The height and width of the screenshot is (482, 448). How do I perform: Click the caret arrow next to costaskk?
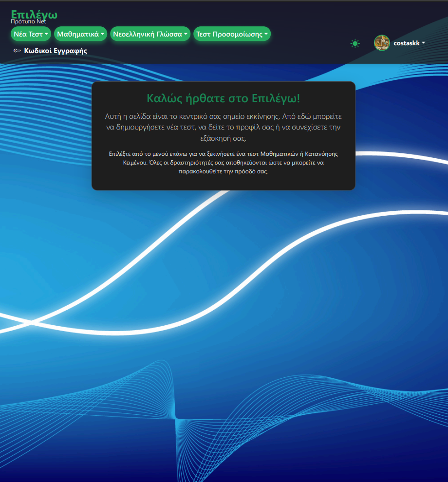[x=423, y=43]
